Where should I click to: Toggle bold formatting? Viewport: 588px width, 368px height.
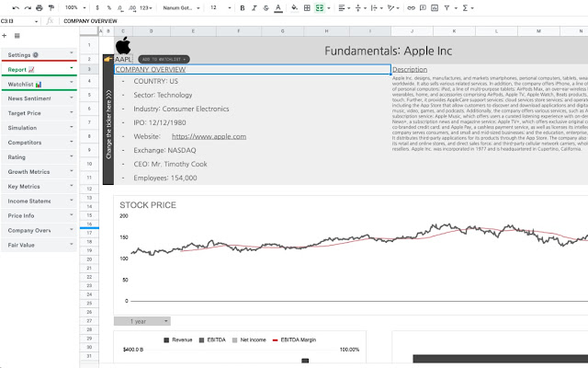[x=243, y=8]
